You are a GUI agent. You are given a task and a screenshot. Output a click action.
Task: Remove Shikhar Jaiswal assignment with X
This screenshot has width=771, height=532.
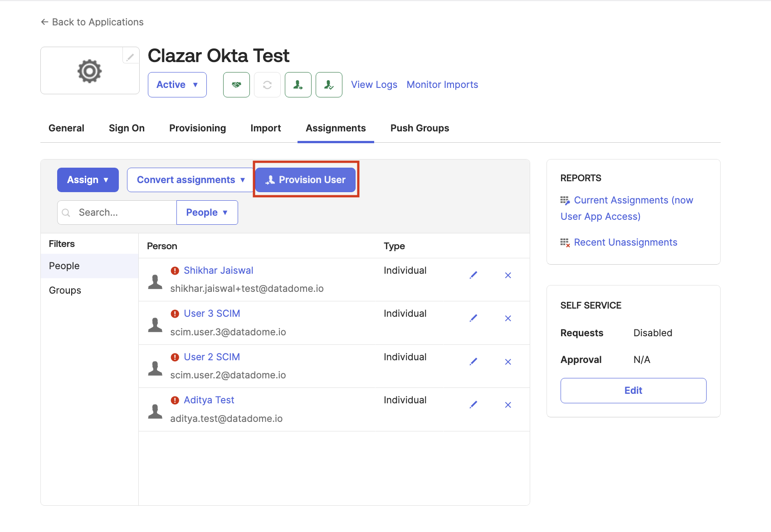point(508,275)
